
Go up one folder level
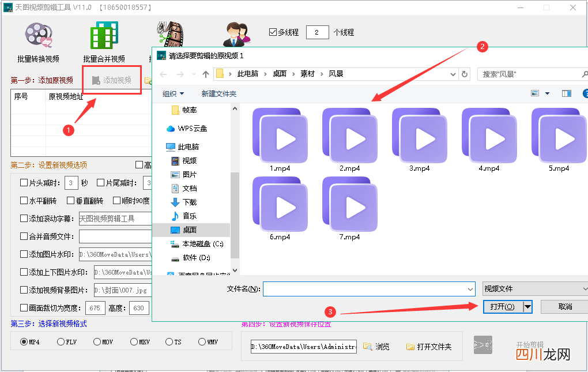click(x=205, y=74)
